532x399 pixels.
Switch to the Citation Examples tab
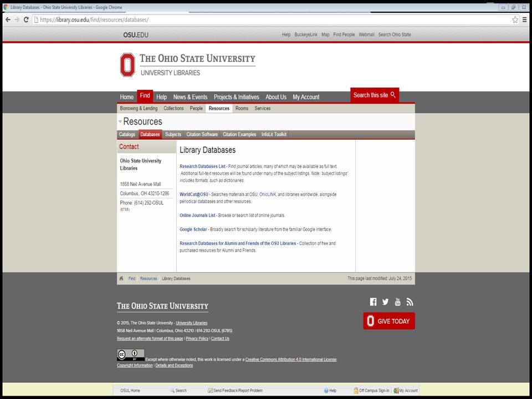coord(239,134)
